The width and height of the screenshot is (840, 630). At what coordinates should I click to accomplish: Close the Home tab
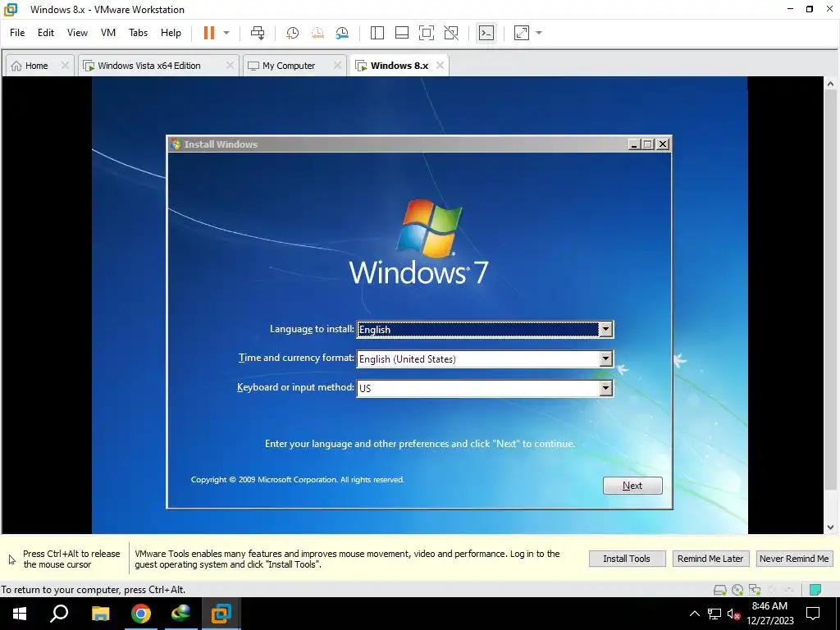tap(65, 65)
